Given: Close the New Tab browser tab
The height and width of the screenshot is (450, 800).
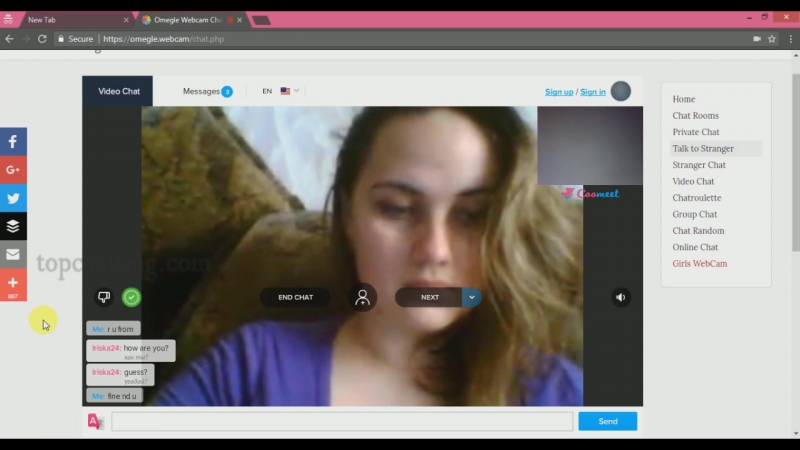Looking at the screenshot, I should tap(126, 20).
